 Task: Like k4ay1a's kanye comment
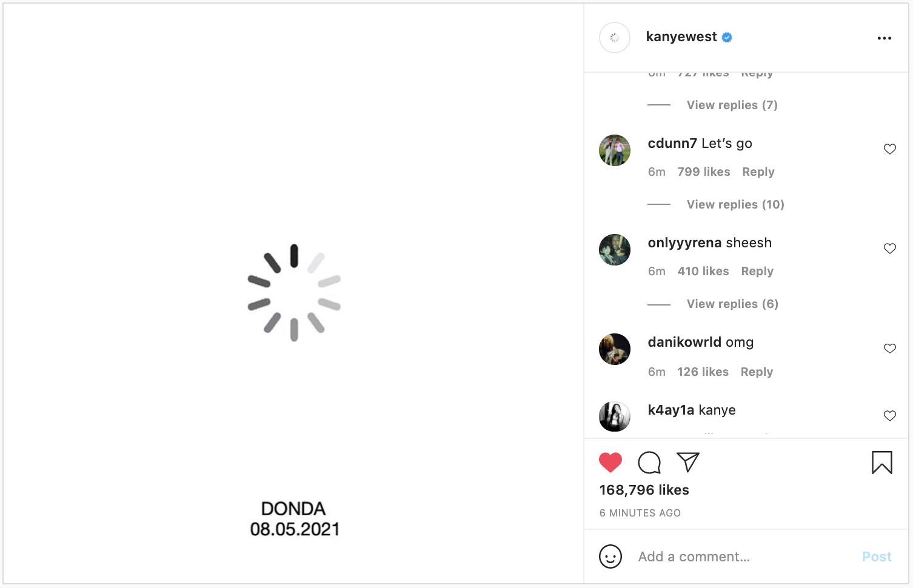(889, 416)
